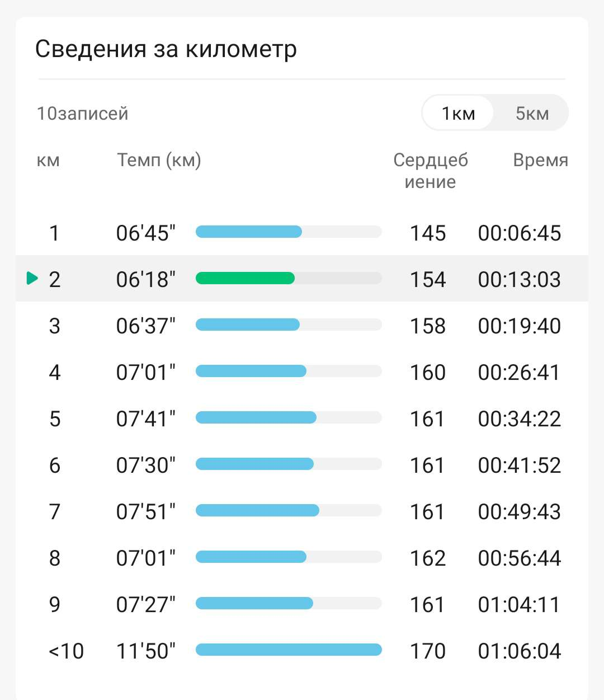Click the full pace bar of the <10 row
Viewport: 604px width, 700px height.
pyautogui.click(x=289, y=650)
